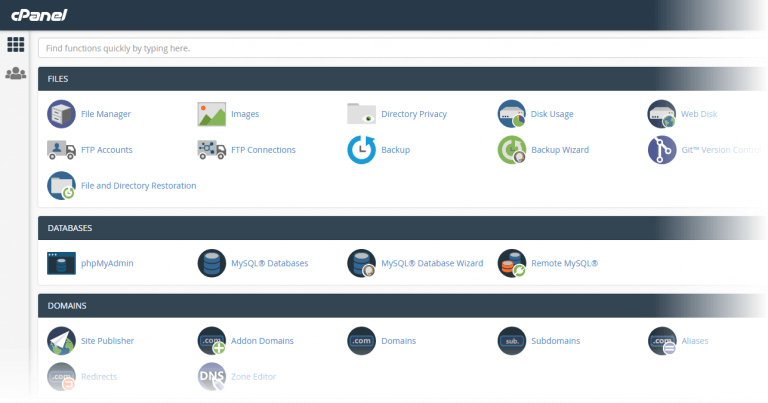Collapse the DOMAINS section header
Viewport: 768px width, 403px height.
coord(403,306)
